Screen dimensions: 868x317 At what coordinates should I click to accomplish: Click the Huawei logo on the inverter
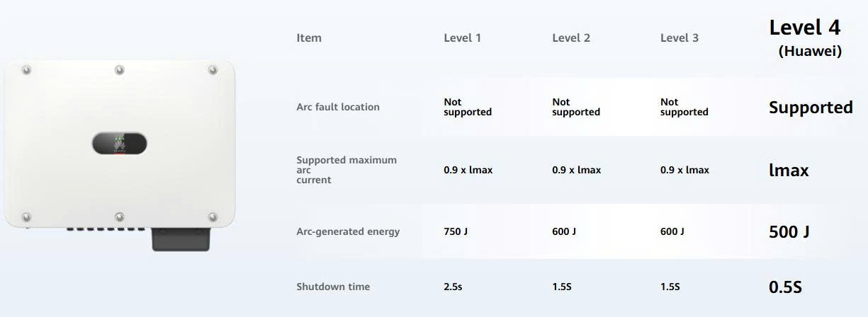(119, 145)
